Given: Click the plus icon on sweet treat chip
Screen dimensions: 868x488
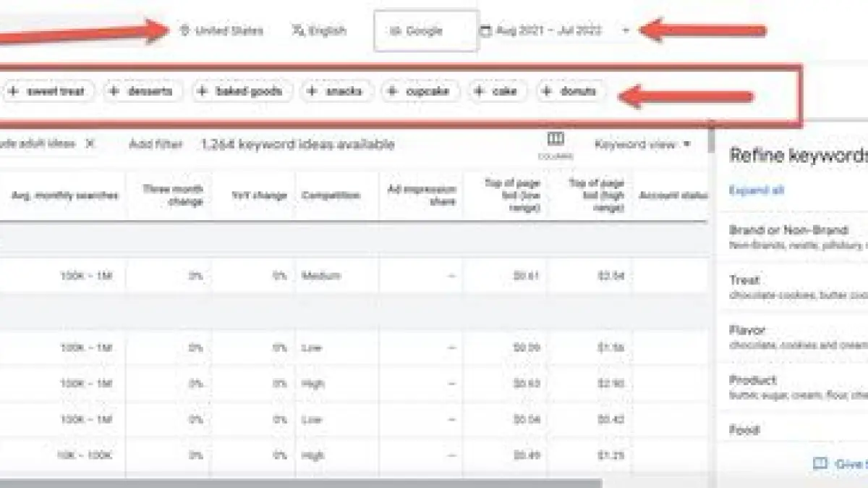Looking at the screenshot, I should pos(14,91).
